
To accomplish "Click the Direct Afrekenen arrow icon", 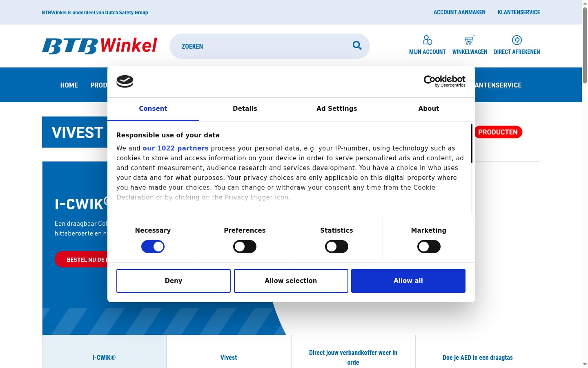I will coord(517,40).
